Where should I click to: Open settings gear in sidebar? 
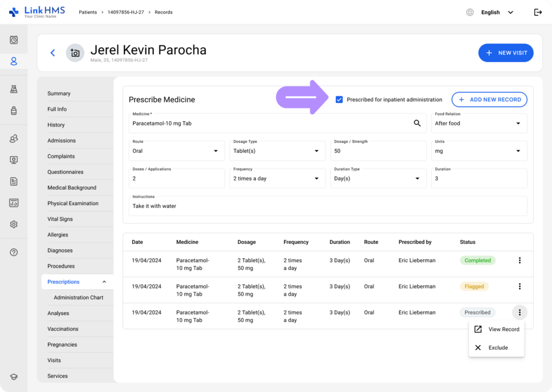(14, 224)
